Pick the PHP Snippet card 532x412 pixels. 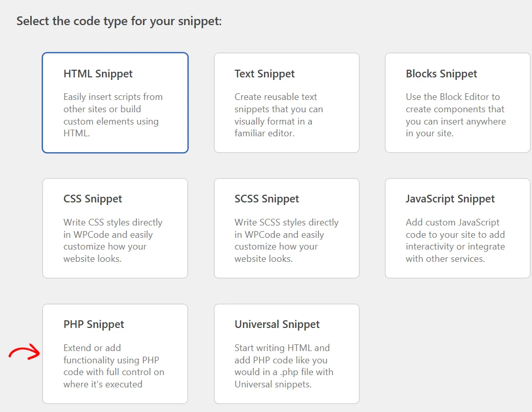coord(115,354)
